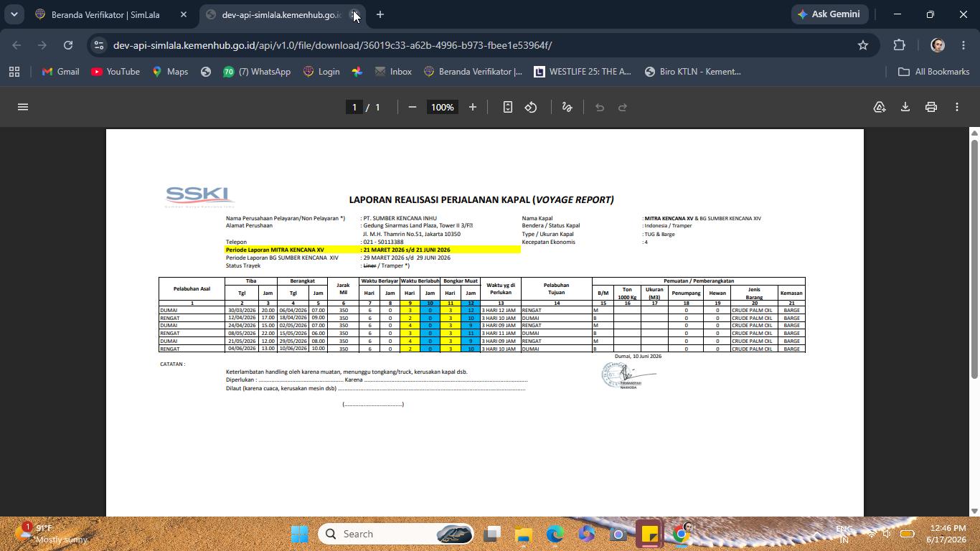Click the colorful pinwheel bookmark icon
980x551 pixels.
click(x=357, y=72)
